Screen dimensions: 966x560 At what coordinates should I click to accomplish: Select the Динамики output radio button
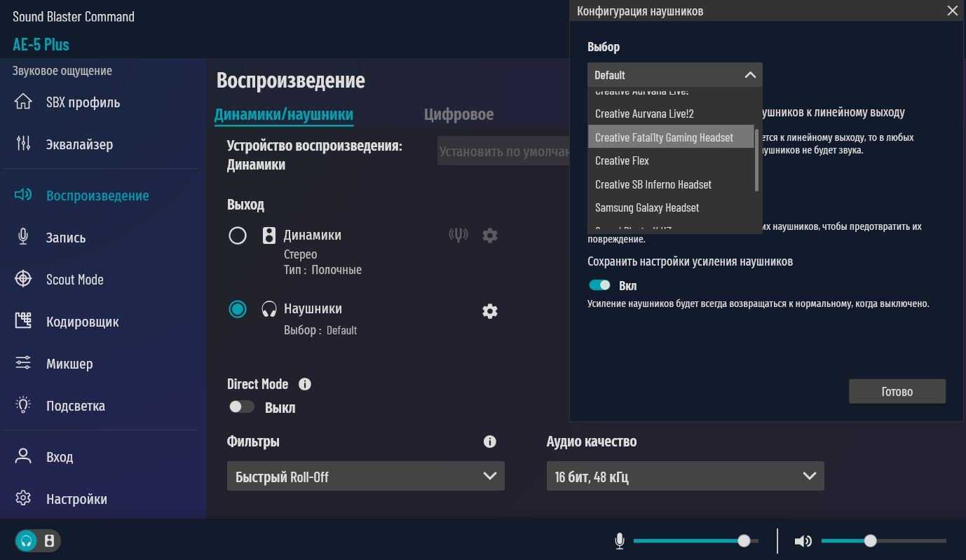[238, 235]
